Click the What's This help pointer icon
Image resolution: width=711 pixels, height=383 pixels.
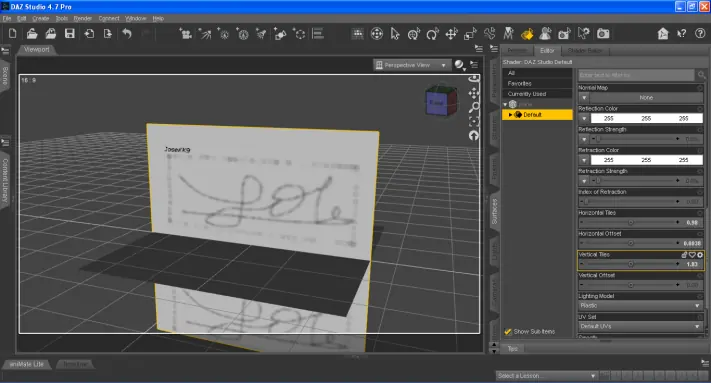pyautogui.click(x=682, y=34)
